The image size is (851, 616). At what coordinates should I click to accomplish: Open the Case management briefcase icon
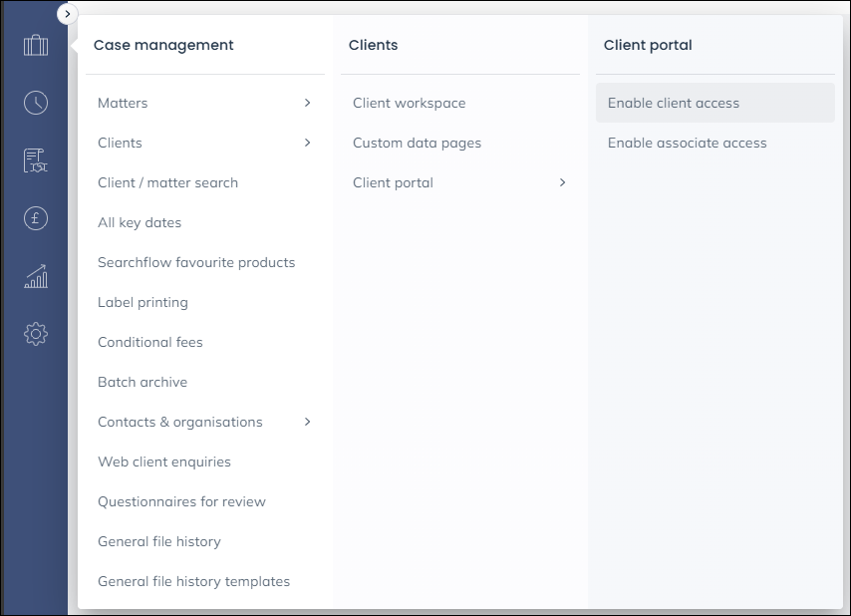[36, 46]
